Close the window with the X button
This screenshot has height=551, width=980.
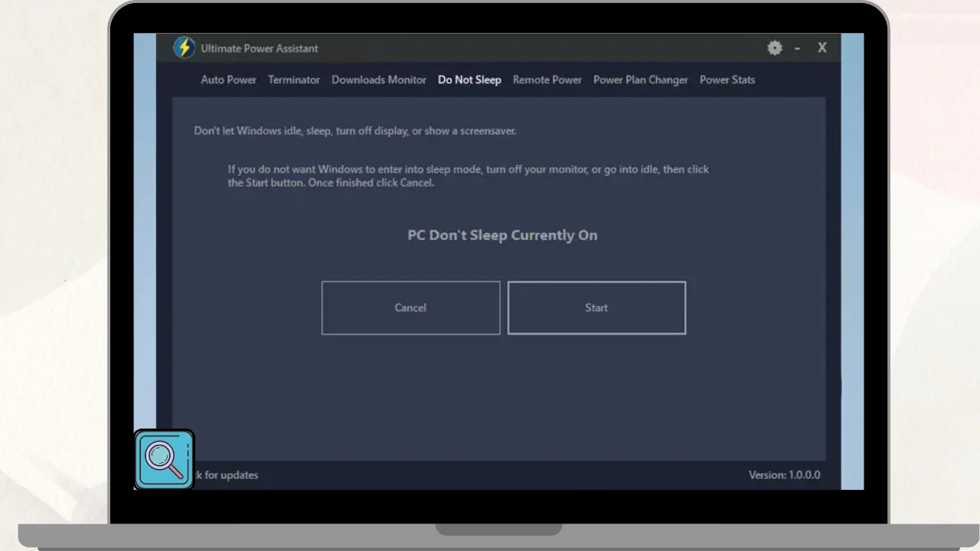tap(822, 47)
